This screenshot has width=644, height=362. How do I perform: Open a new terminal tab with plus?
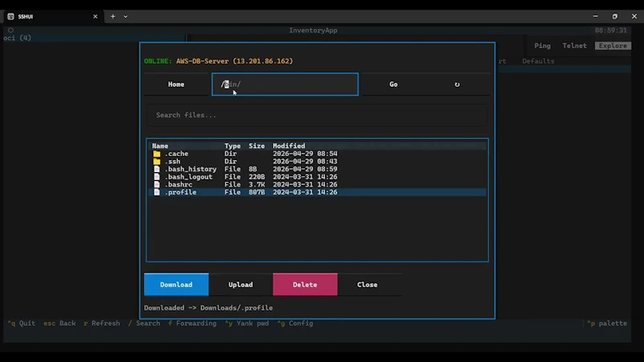[113, 16]
